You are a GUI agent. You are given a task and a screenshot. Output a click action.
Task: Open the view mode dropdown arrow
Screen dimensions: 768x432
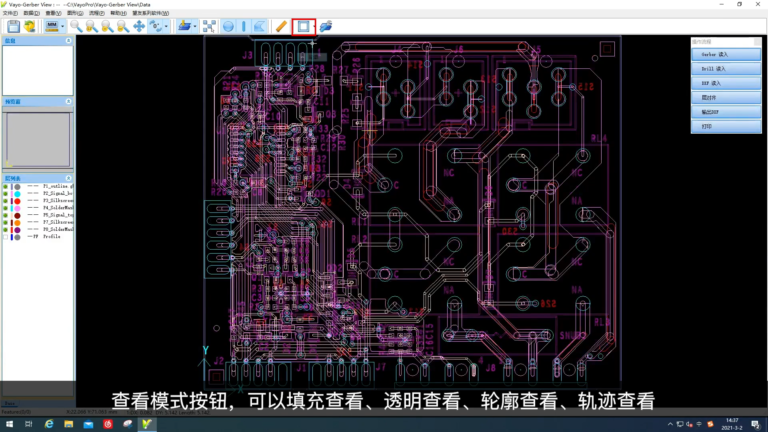click(314, 26)
